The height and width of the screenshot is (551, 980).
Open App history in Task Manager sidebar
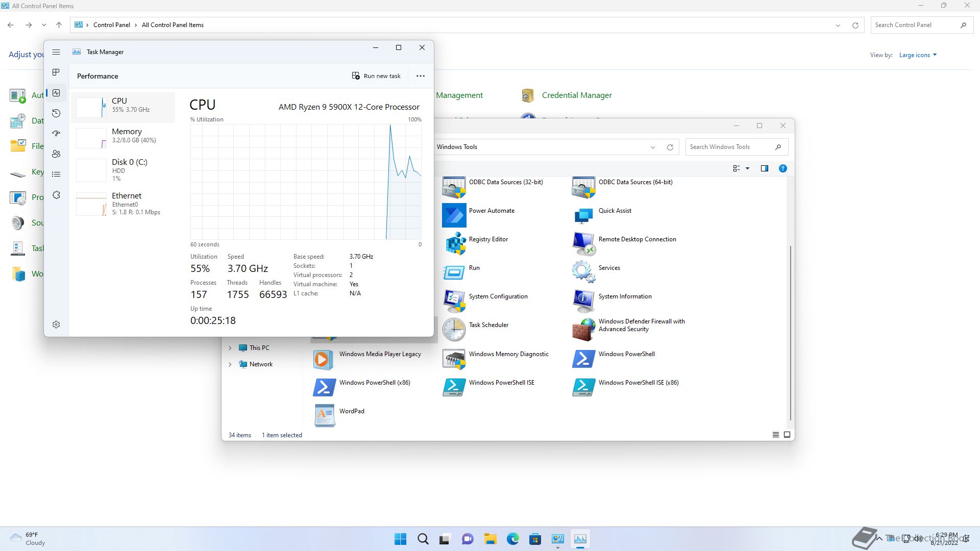pyautogui.click(x=56, y=113)
